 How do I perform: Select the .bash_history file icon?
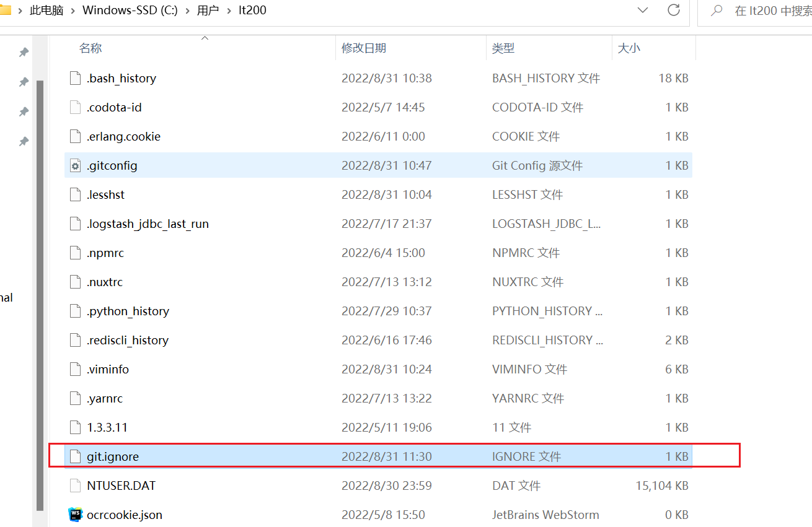click(x=75, y=78)
